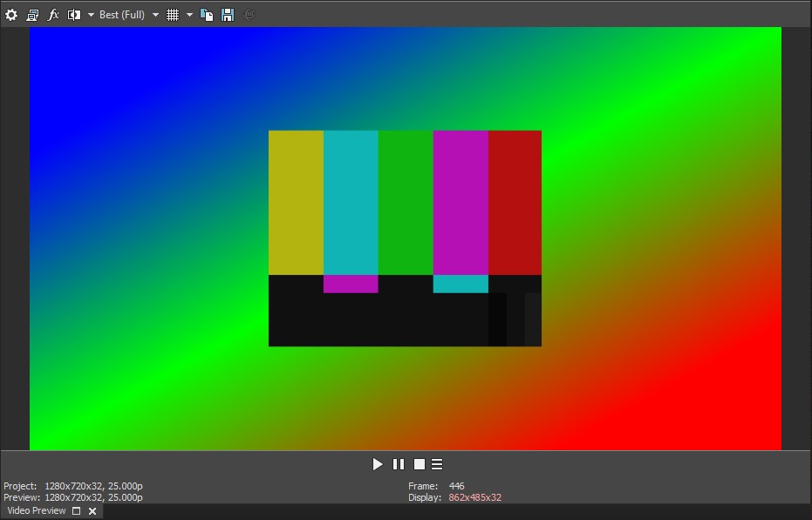The height and width of the screenshot is (520, 812).
Task: Click the Frame: label
Action: (423, 486)
